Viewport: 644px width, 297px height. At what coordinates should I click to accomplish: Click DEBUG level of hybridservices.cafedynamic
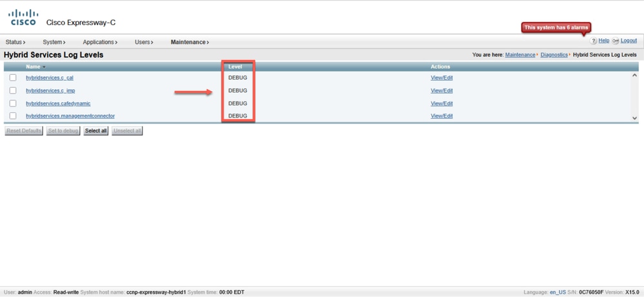coord(238,103)
